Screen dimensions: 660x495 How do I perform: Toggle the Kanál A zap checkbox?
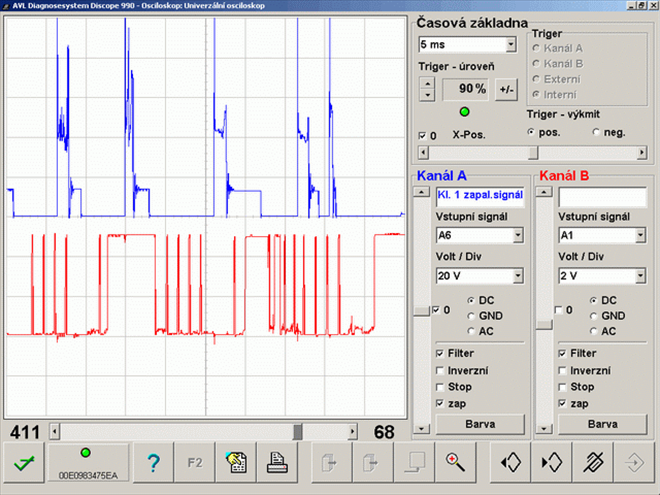440,404
